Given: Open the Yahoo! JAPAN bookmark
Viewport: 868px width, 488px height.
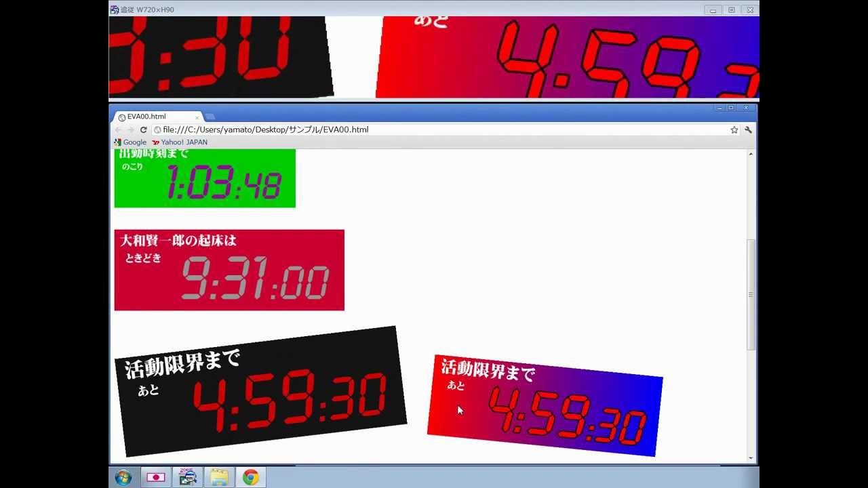Looking at the screenshot, I should [180, 142].
